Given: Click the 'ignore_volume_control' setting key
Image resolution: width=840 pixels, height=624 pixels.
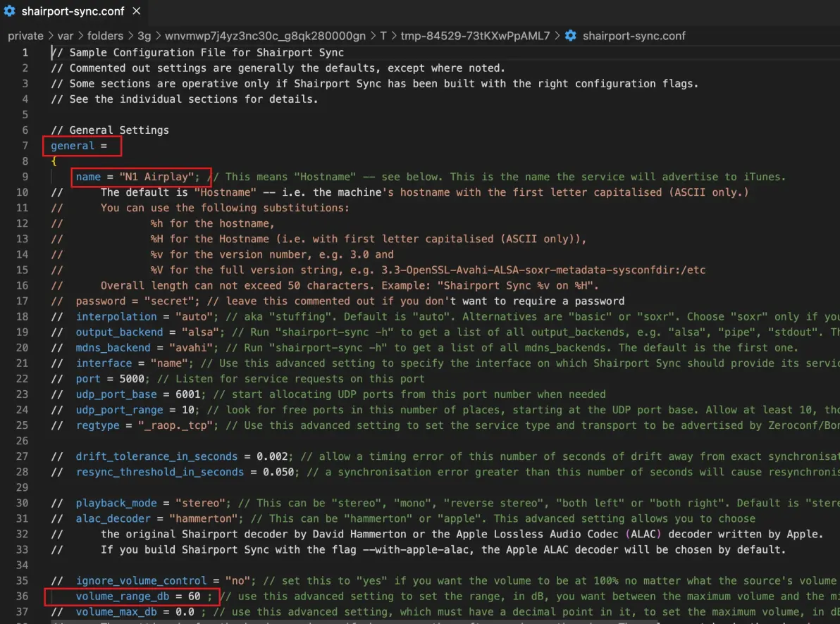Looking at the screenshot, I should (141, 580).
